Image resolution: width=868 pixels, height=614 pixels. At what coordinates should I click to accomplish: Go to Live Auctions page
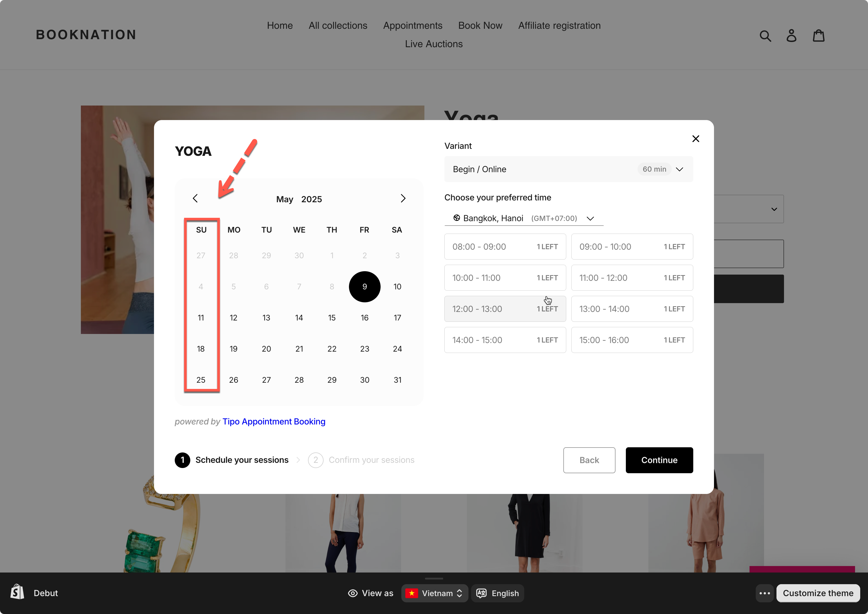coord(434,44)
